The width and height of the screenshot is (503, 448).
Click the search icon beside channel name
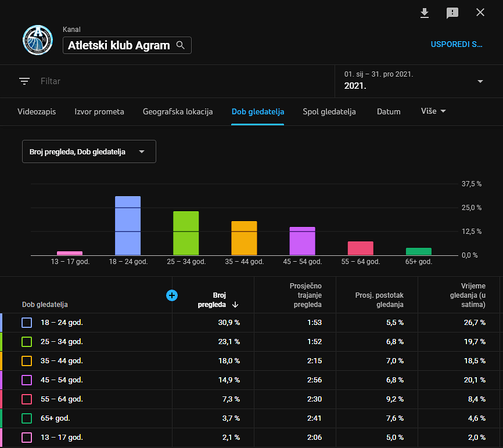coord(181,45)
